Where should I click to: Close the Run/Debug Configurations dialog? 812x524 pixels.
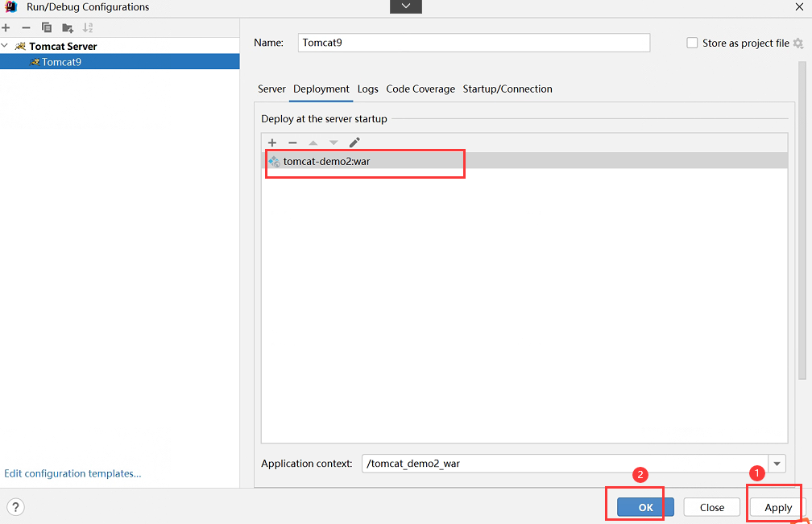point(799,6)
